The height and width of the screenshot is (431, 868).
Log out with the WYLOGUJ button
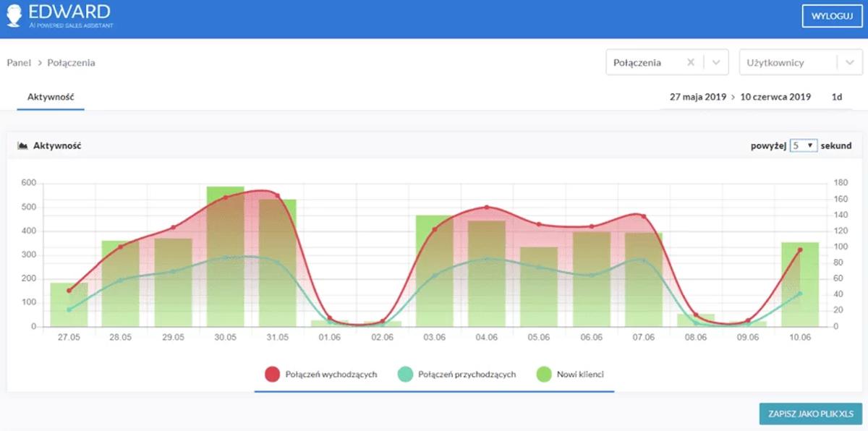click(x=833, y=16)
